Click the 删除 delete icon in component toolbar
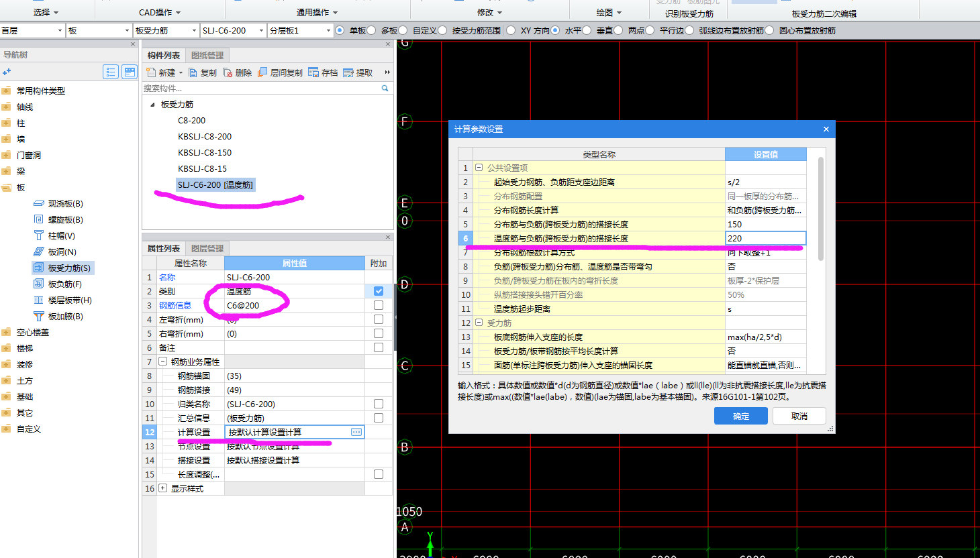The height and width of the screenshot is (558, 980). (228, 72)
